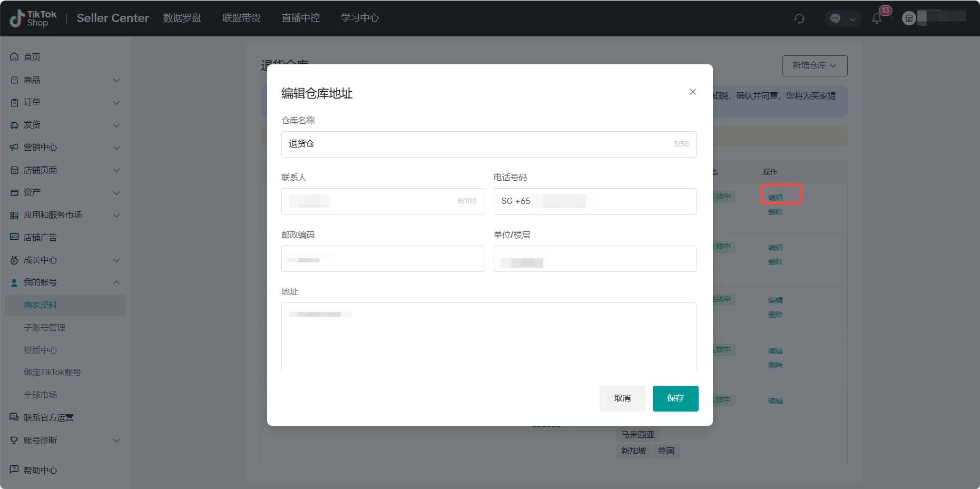Screen dimensions: 980x489
Task: Collapse the 我的账号 section
Action: [116, 282]
